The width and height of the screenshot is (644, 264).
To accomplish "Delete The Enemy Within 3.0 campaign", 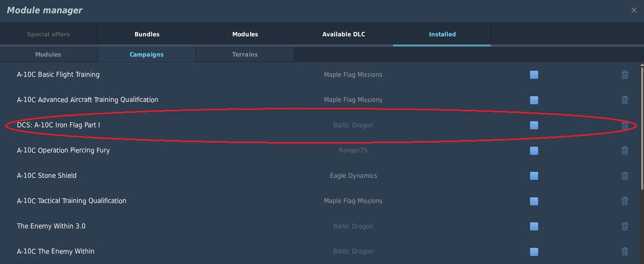I will coord(624,226).
